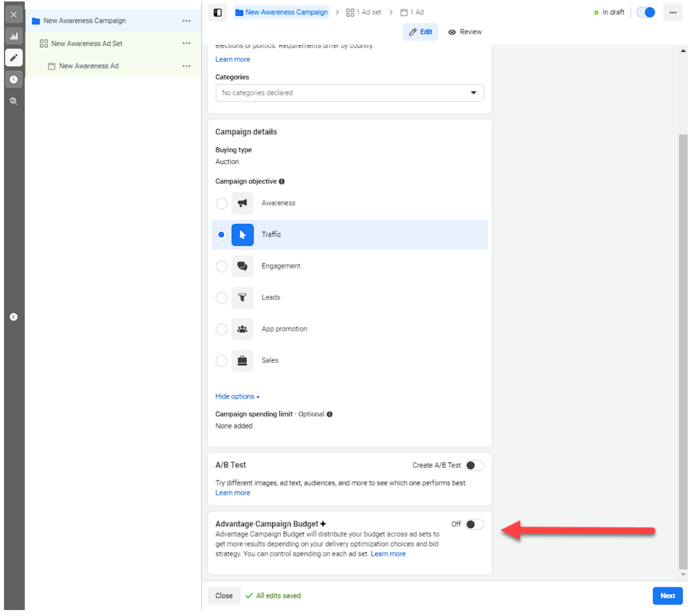
Task: Turn on Advantage Campaign Budget toggle
Action: [474, 524]
